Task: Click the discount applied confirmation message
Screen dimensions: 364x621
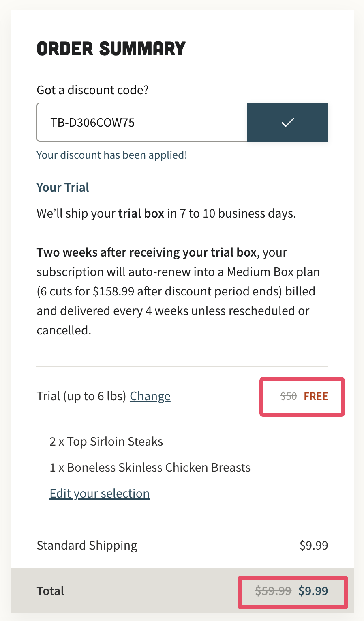Action: [x=112, y=155]
